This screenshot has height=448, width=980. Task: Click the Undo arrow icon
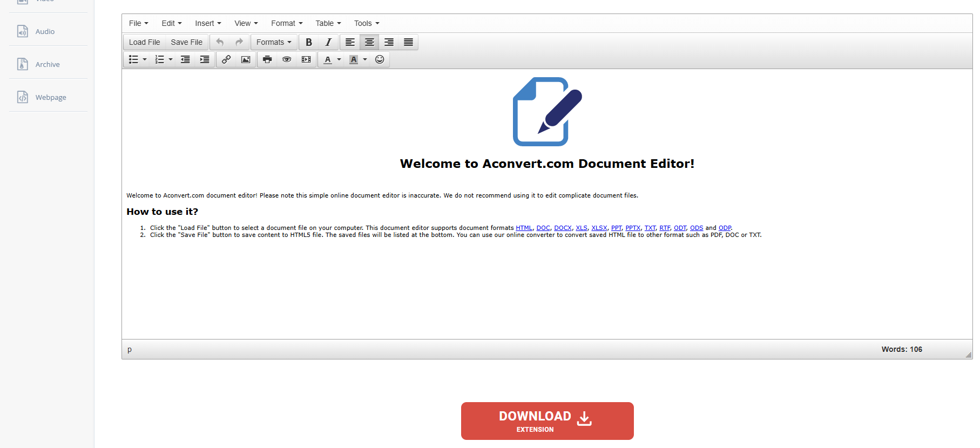(x=220, y=42)
